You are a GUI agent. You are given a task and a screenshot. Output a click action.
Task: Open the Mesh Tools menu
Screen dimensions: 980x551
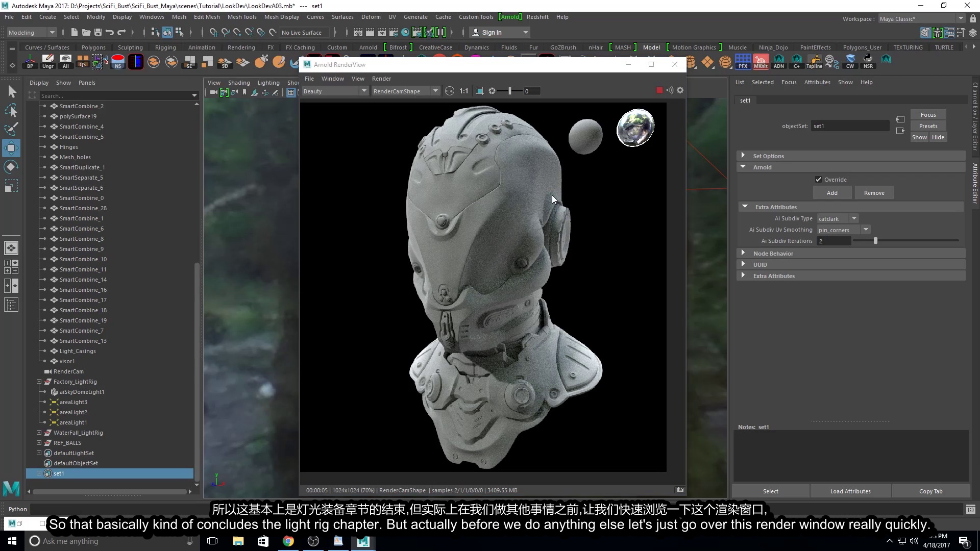pyautogui.click(x=242, y=17)
